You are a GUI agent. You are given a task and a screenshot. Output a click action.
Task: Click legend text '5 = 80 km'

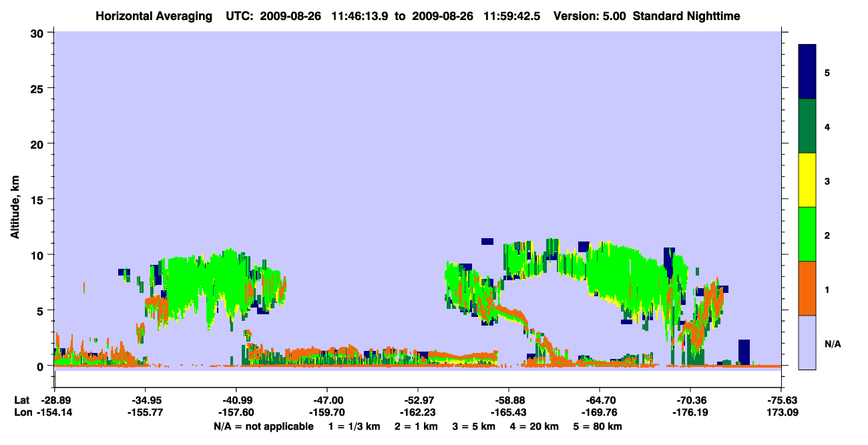[599, 426]
